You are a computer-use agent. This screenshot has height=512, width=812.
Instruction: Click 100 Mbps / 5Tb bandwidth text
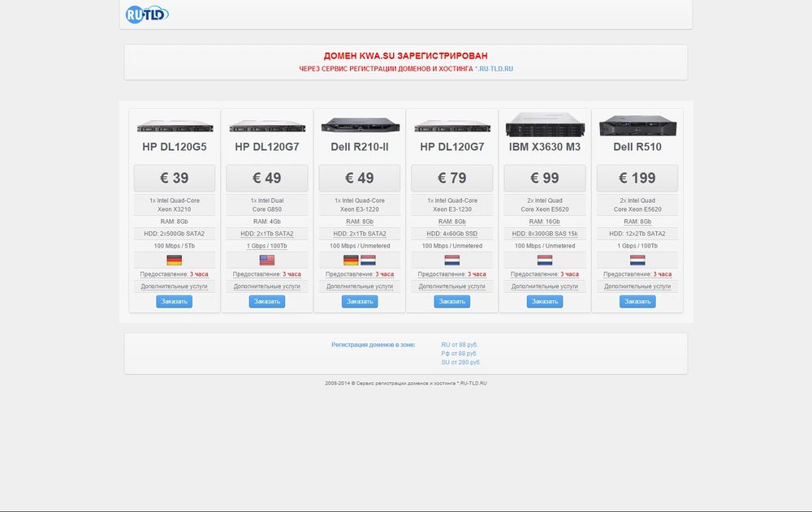tap(174, 247)
